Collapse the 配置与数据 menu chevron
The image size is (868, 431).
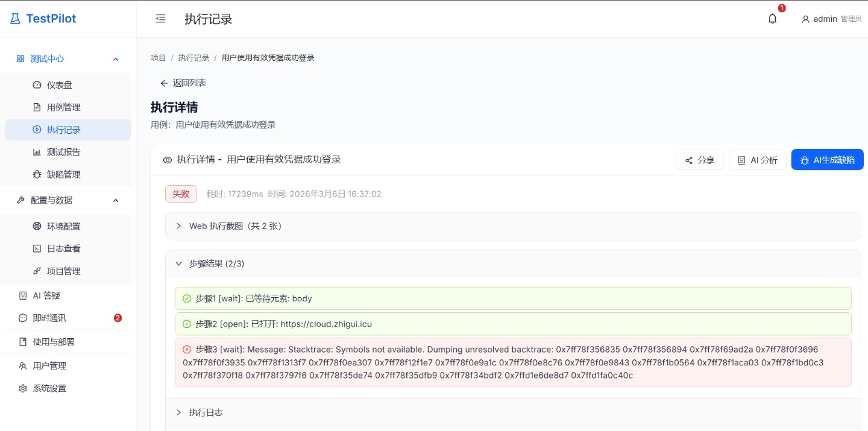(116, 200)
